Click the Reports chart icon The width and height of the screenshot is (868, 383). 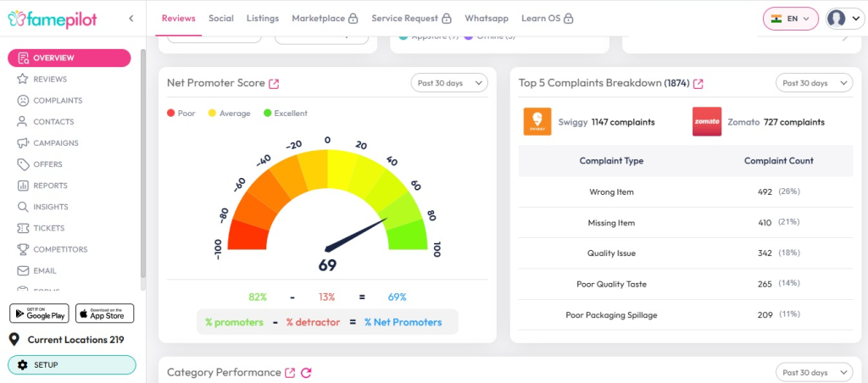[x=23, y=186]
